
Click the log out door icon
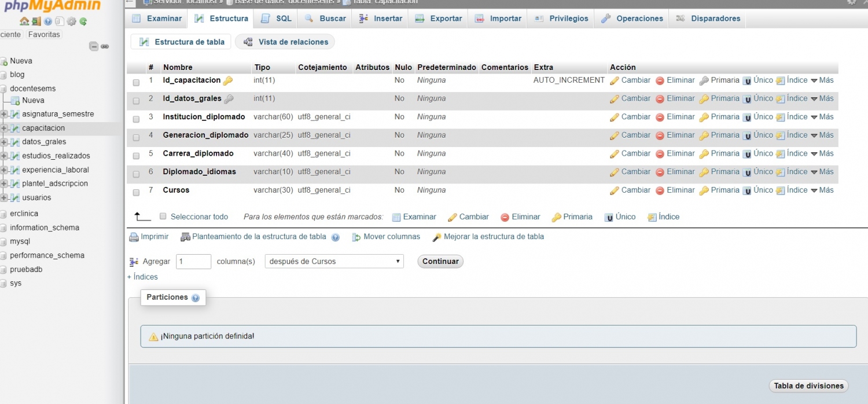point(36,22)
